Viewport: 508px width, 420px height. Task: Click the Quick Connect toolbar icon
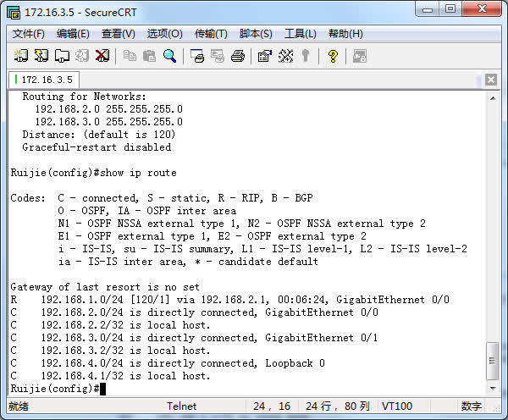tap(41, 56)
